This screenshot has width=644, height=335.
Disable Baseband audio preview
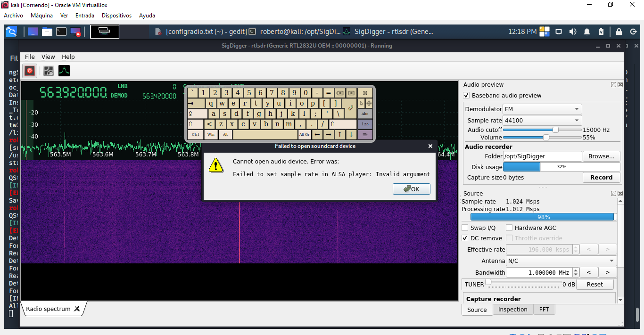coord(466,95)
